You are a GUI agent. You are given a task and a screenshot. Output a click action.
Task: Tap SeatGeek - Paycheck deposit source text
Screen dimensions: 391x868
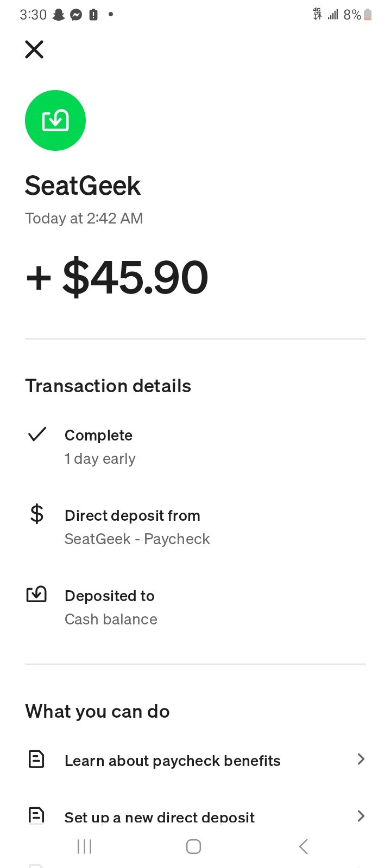137,539
